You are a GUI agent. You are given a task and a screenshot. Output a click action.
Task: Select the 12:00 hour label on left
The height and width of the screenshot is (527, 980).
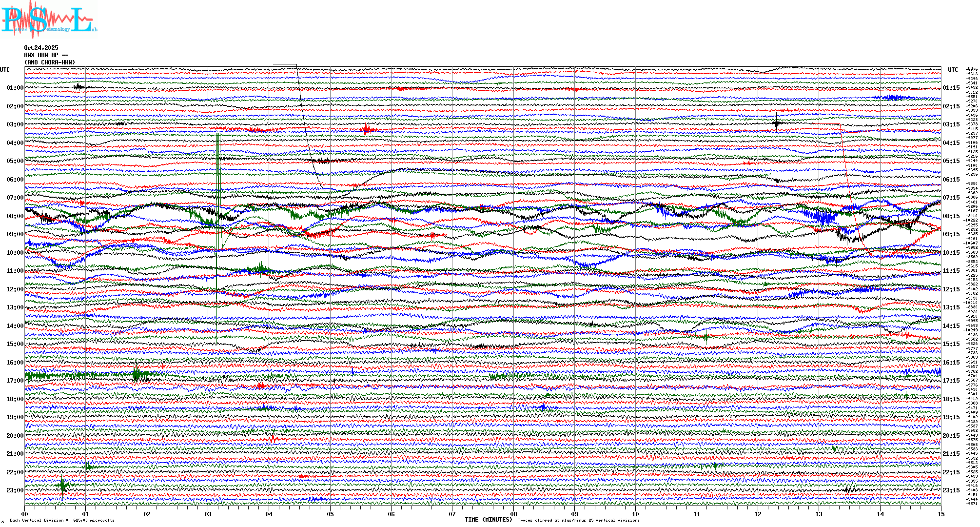pos(15,289)
